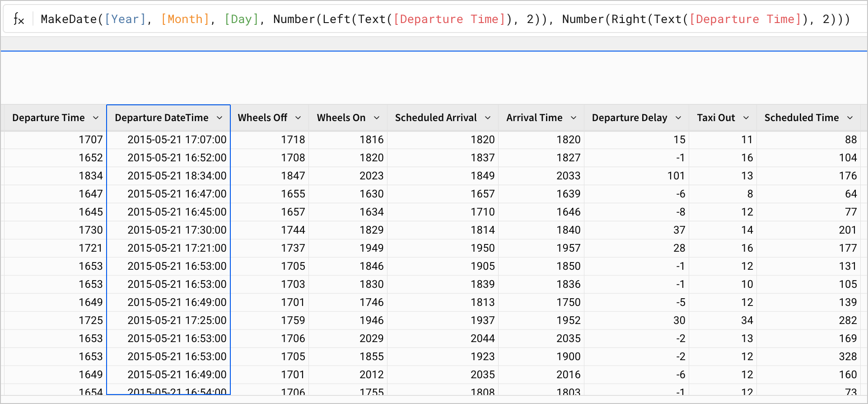The height and width of the screenshot is (404, 868).
Task: Show Departure Delay column menu chevron
Action: pos(678,118)
